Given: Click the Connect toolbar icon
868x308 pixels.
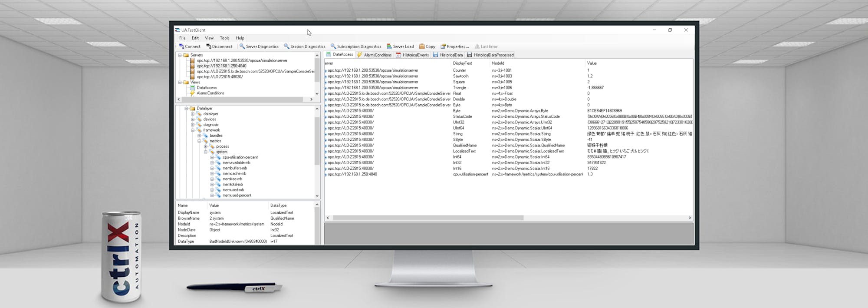Looking at the screenshot, I should coord(181,46).
